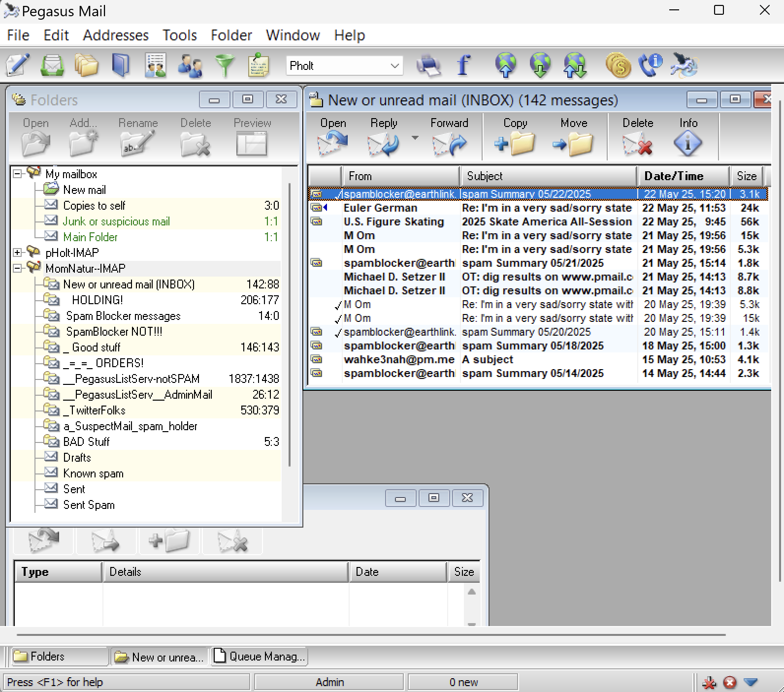The image size is (784, 692).
Task: Click the blue font 'f' icon
Action: point(463,65)
